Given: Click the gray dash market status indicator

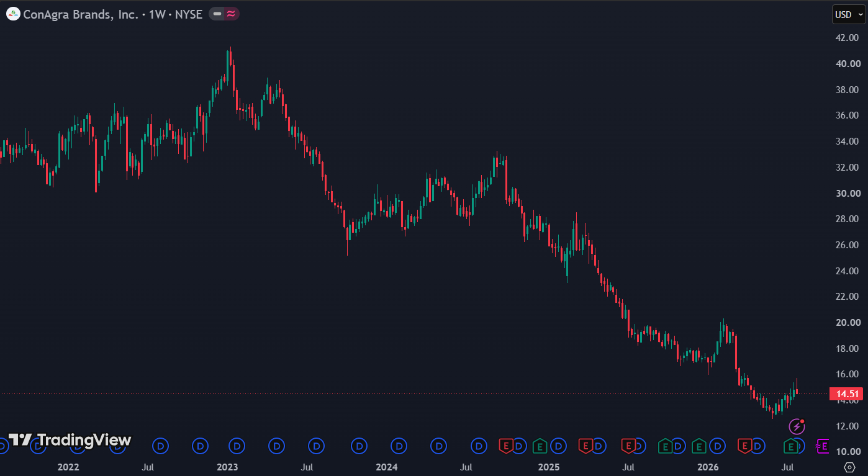Looking at the screenshot, I should point(217,14).
